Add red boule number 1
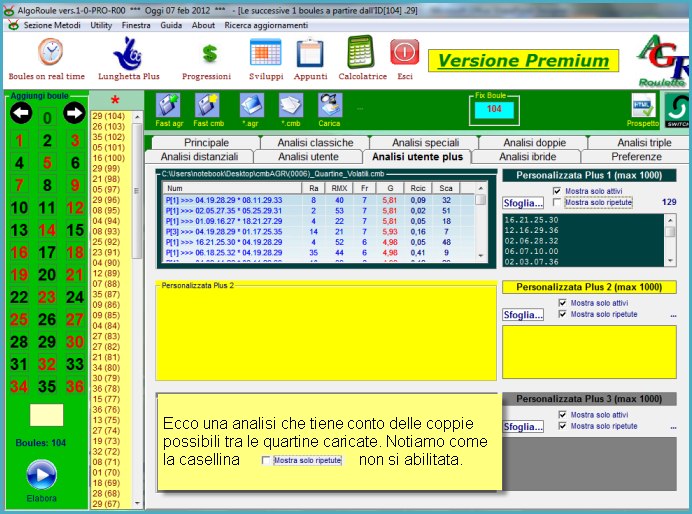692x514 pixels. pos(19,140)
